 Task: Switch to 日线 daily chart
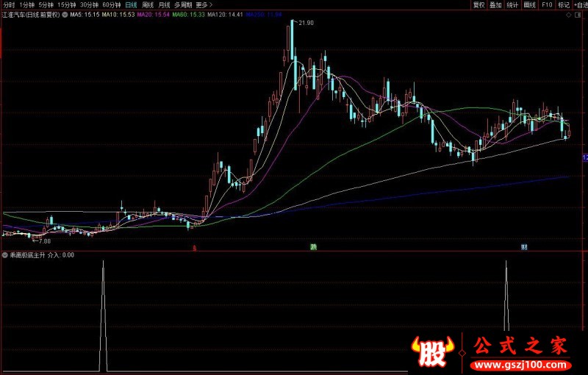tap(131, 4)
